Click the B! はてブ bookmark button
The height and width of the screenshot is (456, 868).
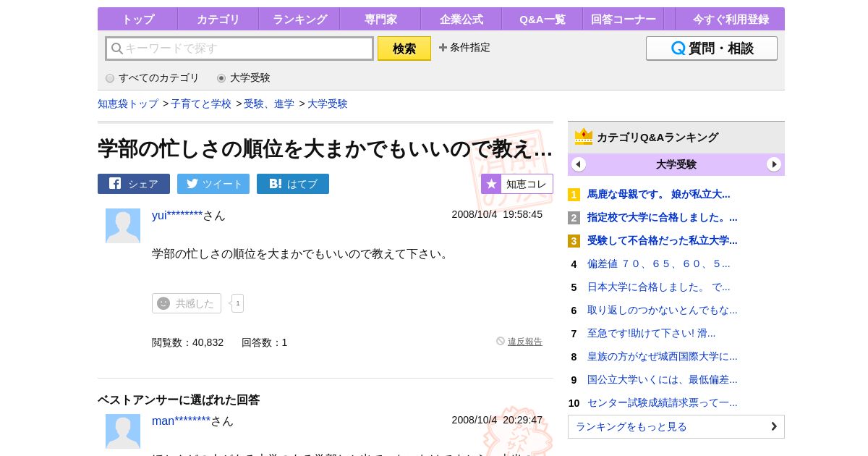click(293, 184)
